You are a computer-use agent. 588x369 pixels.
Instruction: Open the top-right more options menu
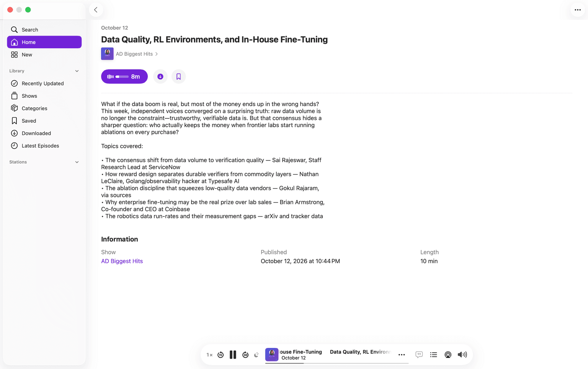[x=578, y=10]
